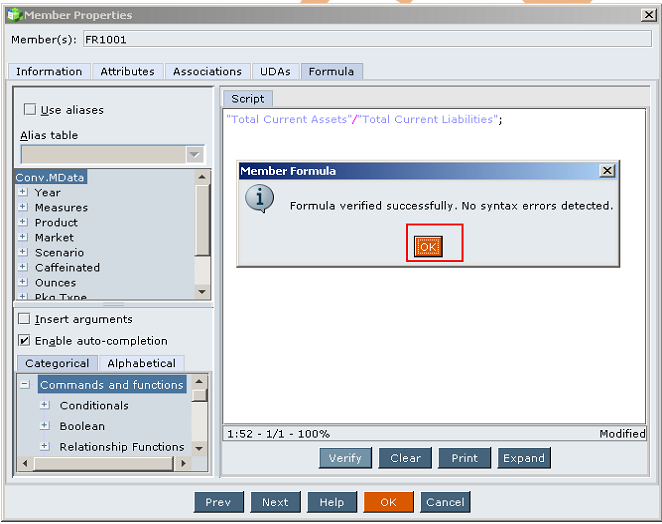Select the Formula tab
662x524 pixels.
[x=331, y=71]
